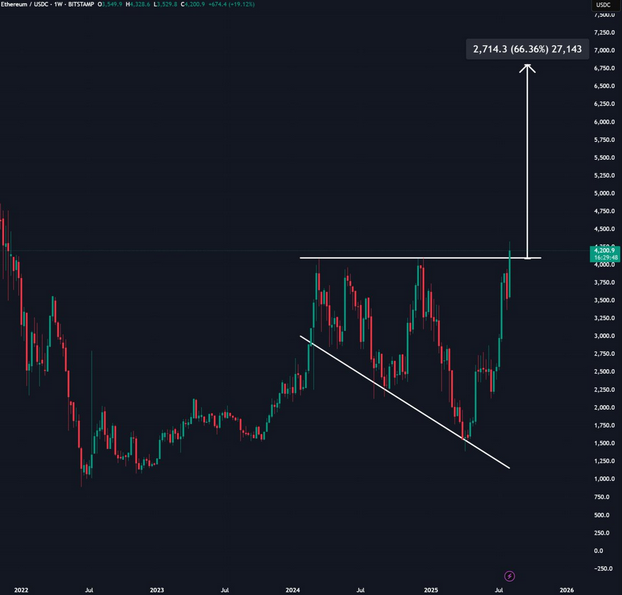Click the open value O3,549.9 in the legend
This screenshot has height=595, width=622.
(110, 4)
